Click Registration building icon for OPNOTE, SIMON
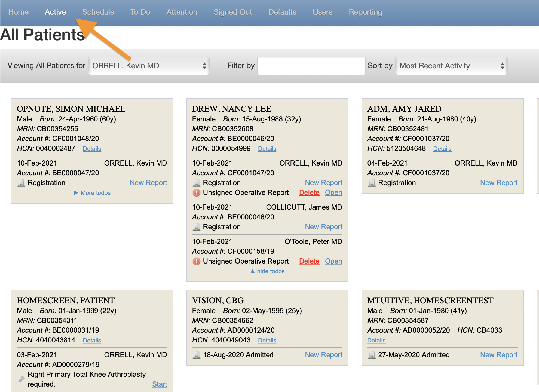Image resolution: width=539 pixels, height=392 pixels. [21, 183]
